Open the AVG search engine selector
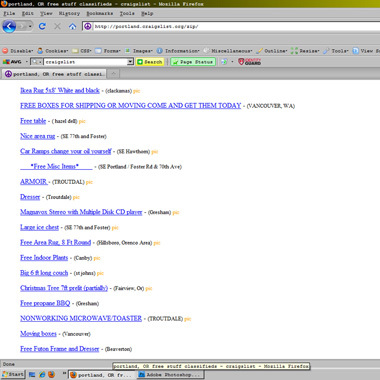 pyautogui.click(x=36, y=62)
